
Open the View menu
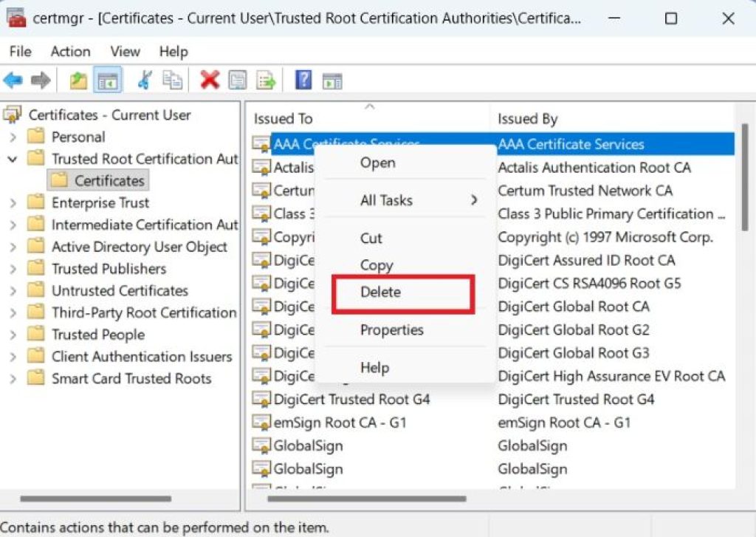125,51
